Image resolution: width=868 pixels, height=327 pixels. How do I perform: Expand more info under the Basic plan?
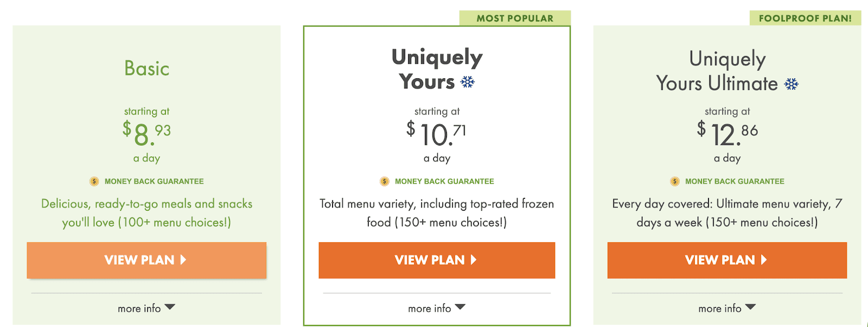[x=146, y=308]
